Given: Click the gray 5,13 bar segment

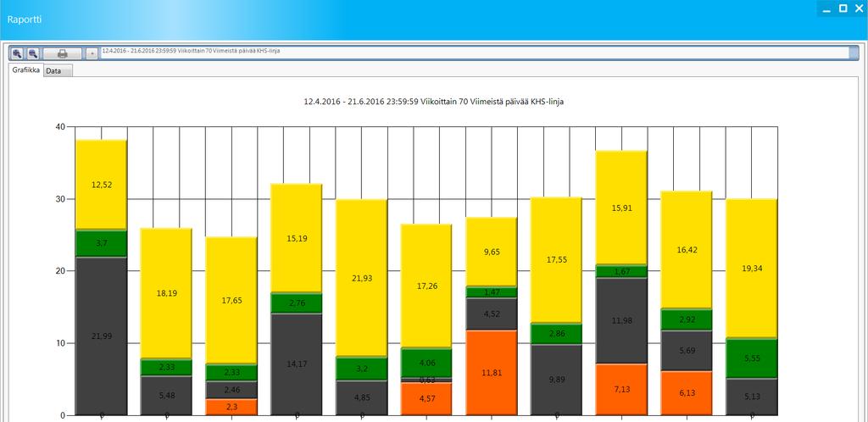Looking at the screenshot, I should click(752, 397).
